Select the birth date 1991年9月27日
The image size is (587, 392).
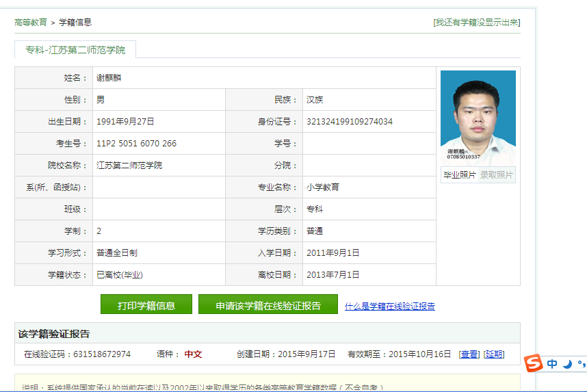tap(125, 122)
